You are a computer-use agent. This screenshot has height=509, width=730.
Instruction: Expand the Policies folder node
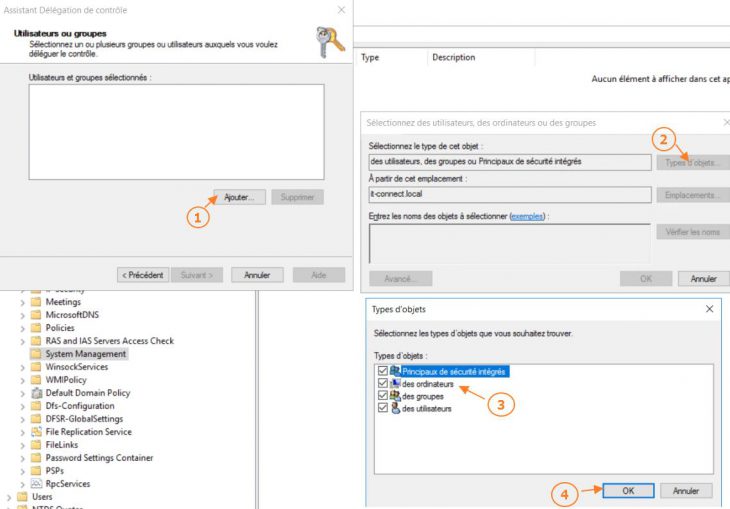click(23, 328)
